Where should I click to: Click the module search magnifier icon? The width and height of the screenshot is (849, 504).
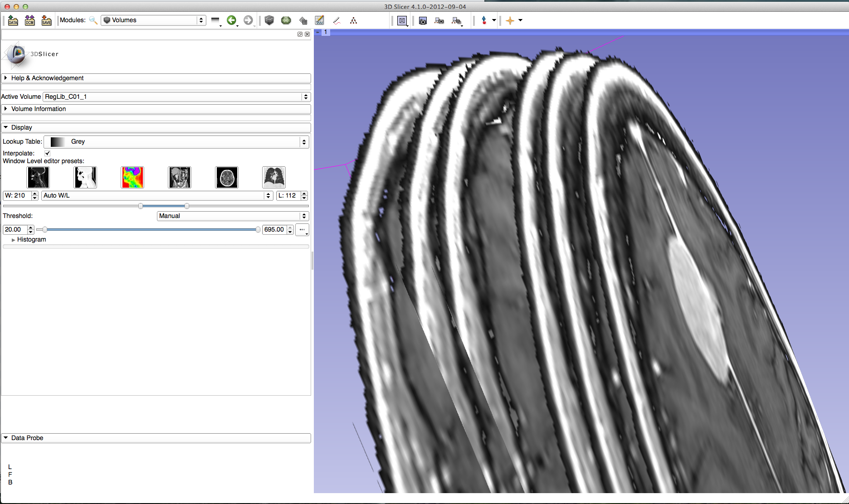pyautogui.click(x=93, y=20)
